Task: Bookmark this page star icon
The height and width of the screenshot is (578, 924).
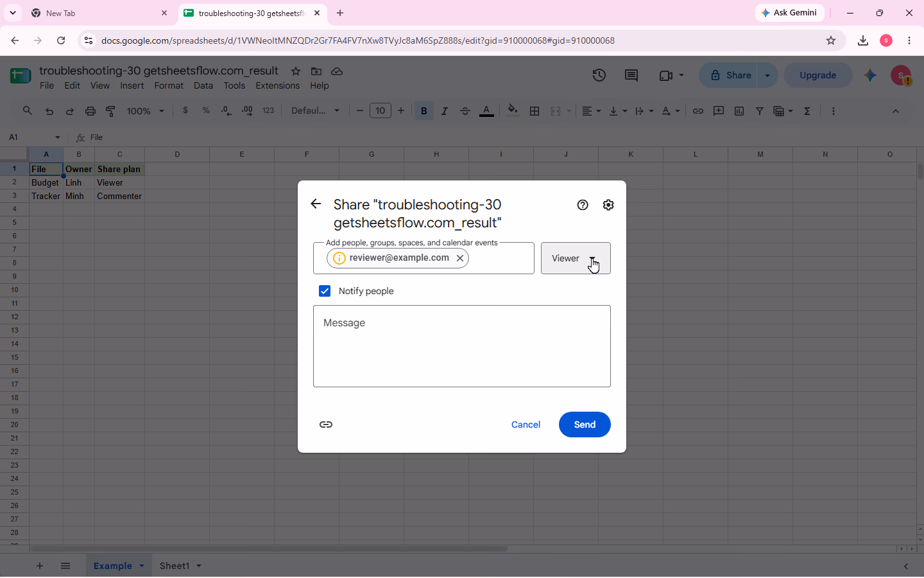Action: 831,40
